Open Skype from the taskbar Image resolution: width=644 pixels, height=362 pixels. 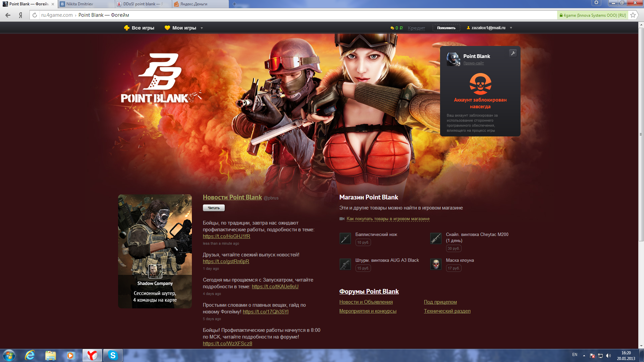point(113,355)
